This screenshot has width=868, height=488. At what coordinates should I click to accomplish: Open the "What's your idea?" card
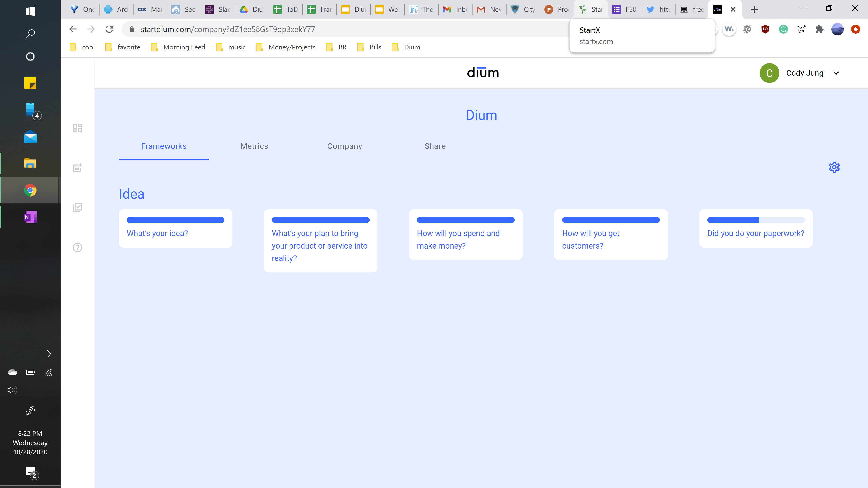tap(175, 229)
